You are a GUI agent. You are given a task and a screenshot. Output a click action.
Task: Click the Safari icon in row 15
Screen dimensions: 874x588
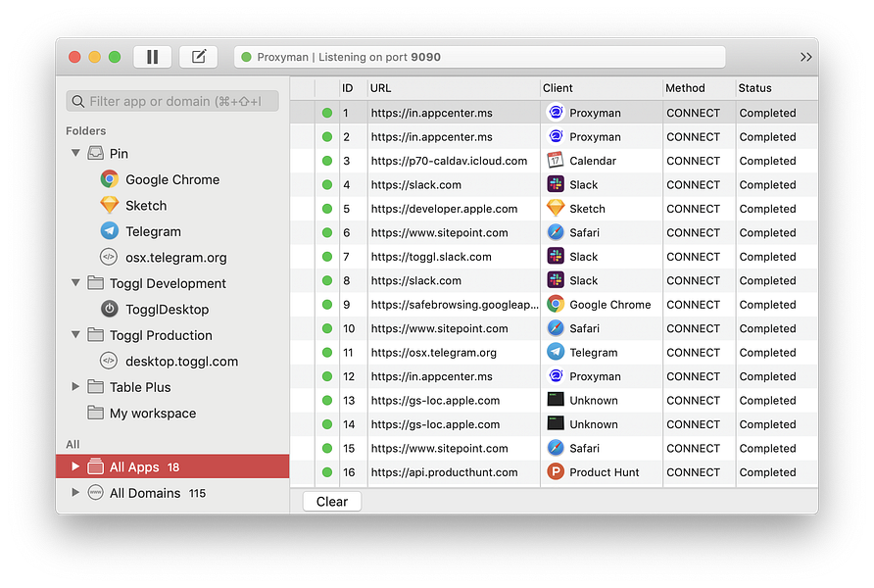556,448
